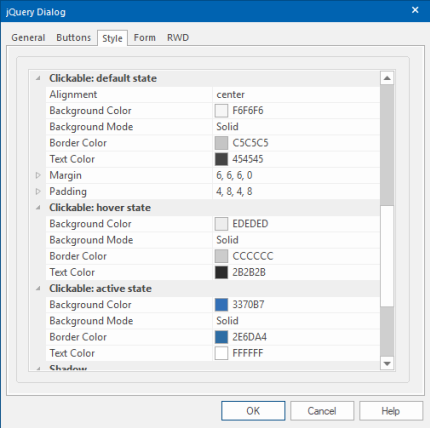431x429 pixels.
Task: Pick hover state CCCCCC border swatch
Action: 221,256
